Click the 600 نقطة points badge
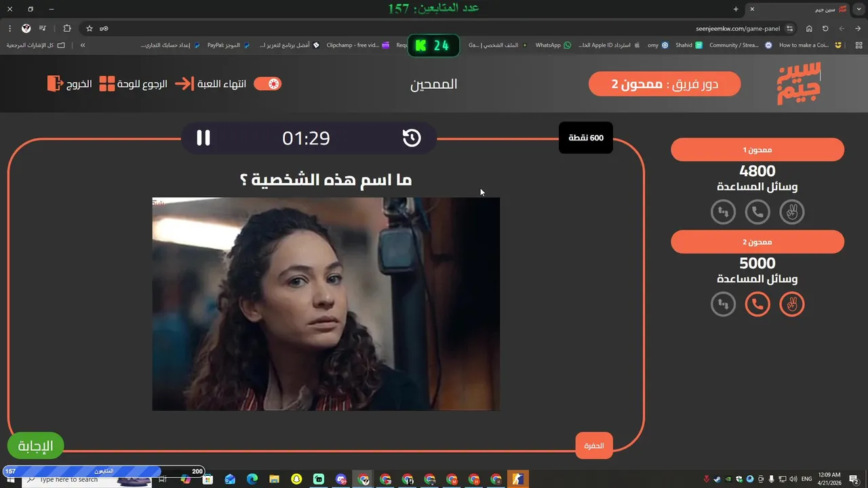The width and height of the screenshot is (868, 488). pos(586,138)
